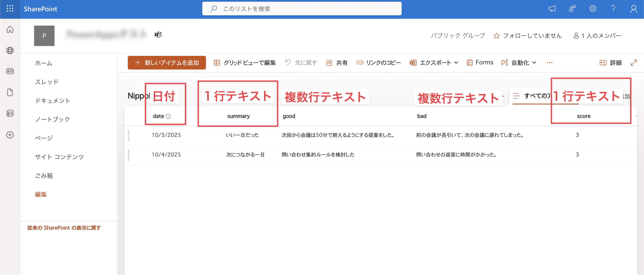Open ドキュメント in site navigation
This screenshot has width=644, height=275.
(53, 101)
